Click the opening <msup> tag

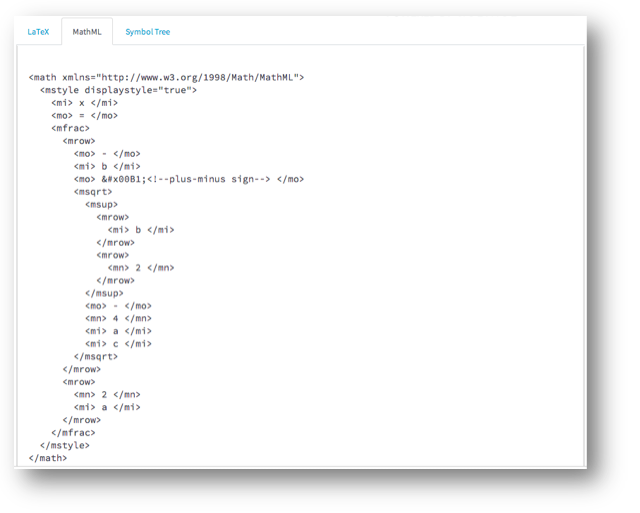click(101, 204)
